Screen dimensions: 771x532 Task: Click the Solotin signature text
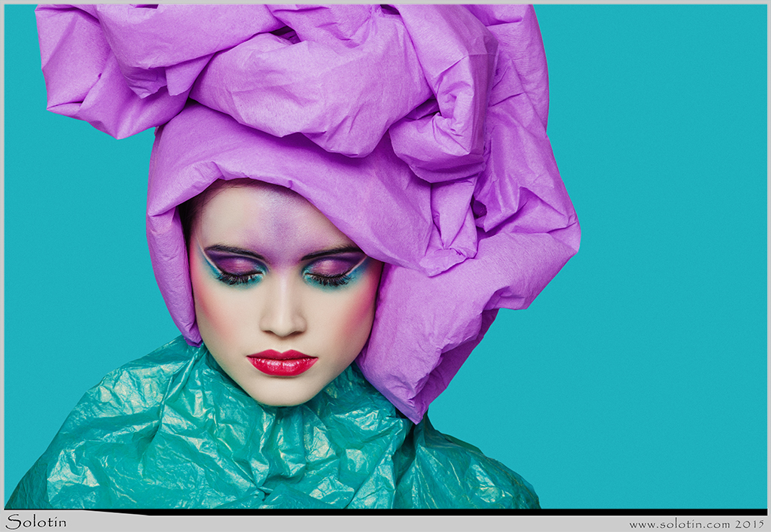36,521
